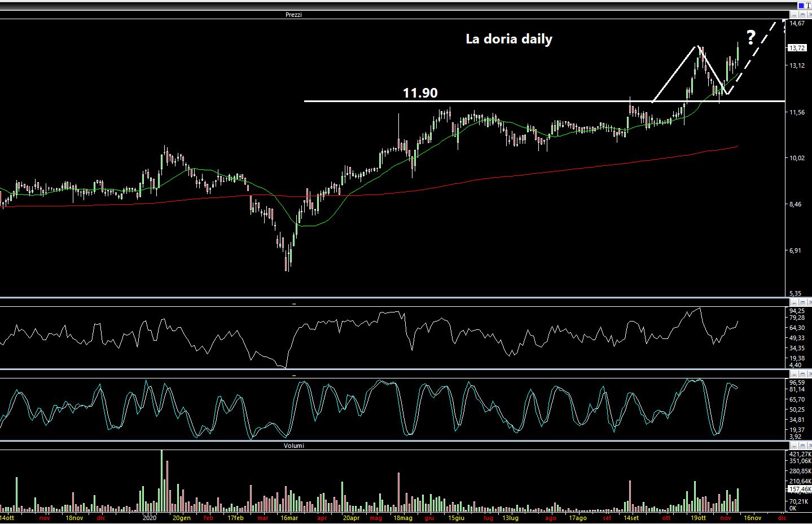This screenshot has height=524, width=812.
Task: Maximize the stochastic panel with the 96,59 scale
Action: click(x=801, y=374)
